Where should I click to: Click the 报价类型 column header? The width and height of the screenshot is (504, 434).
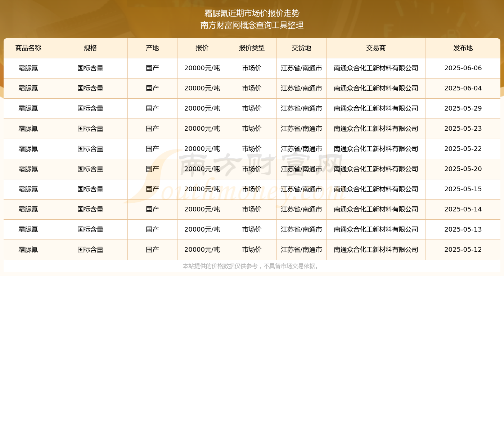(x=252, y=48)
